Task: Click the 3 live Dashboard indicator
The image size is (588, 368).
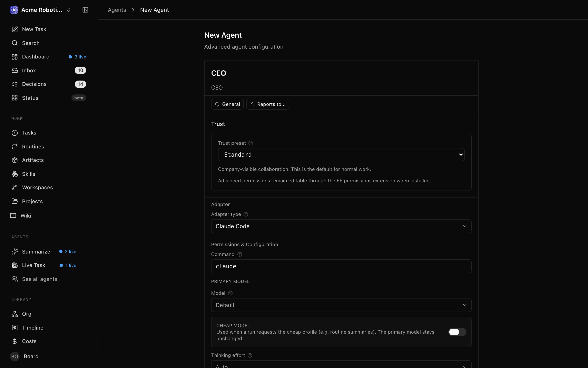Action: (77, 57)
